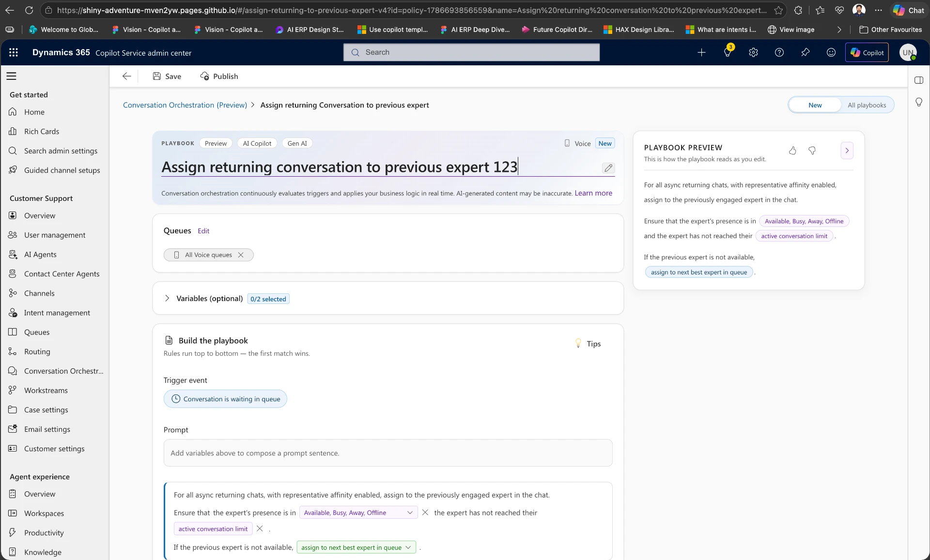Click the New badge beside Voice
This screenshot has width=930, height=560.
(x=605, y=143)
